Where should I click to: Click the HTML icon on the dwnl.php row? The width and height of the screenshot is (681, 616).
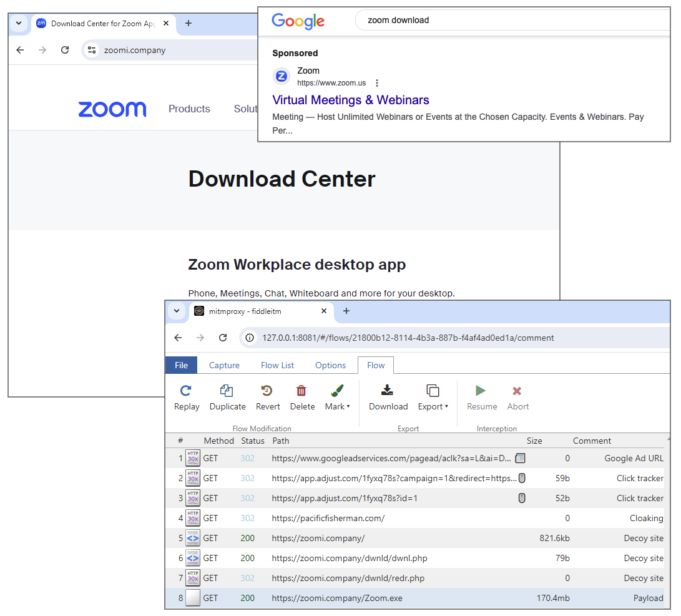coord(193,558)
